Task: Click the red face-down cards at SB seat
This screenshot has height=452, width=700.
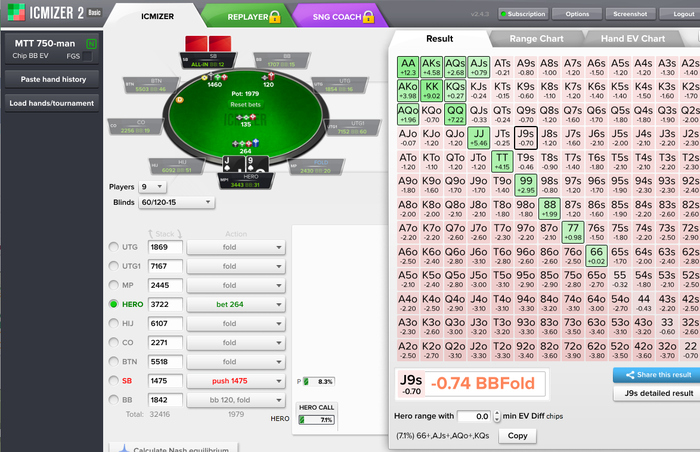Action: pyautogui.click(x=208, y=44)
